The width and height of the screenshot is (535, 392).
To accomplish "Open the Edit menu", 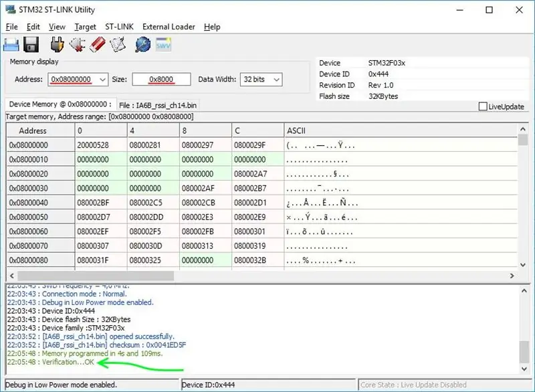I will pos(33,27).
